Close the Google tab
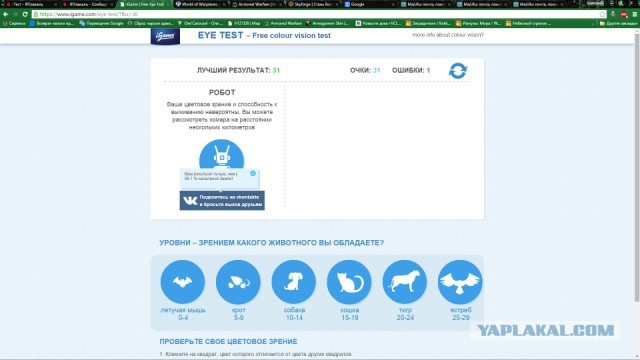 (x=393, y=4)
